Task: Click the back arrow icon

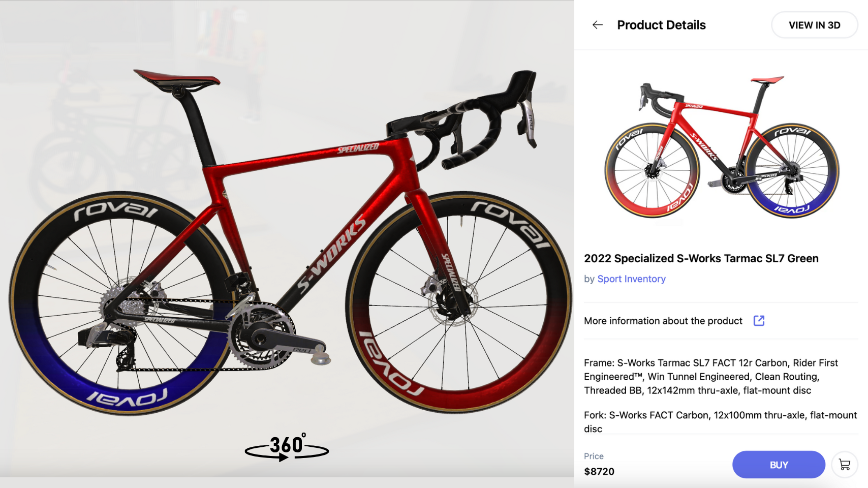Action: pyautogui.click(x=598, y=25)
